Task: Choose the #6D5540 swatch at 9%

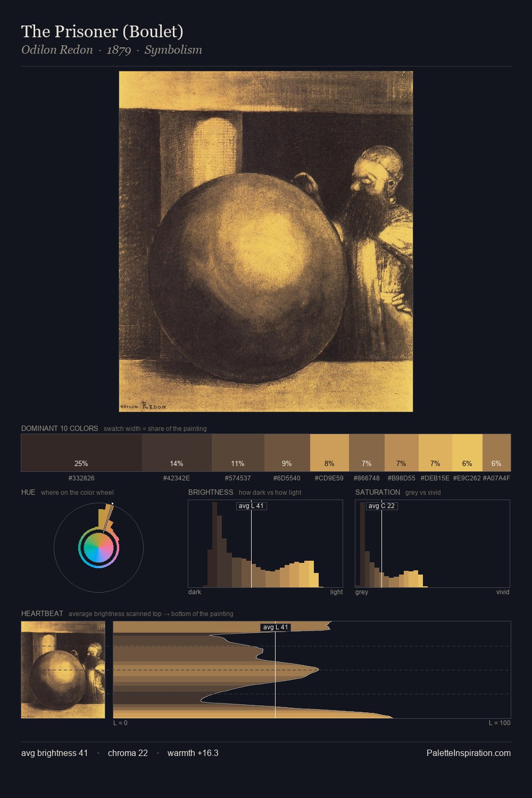Action: click(x=287, y=453)
